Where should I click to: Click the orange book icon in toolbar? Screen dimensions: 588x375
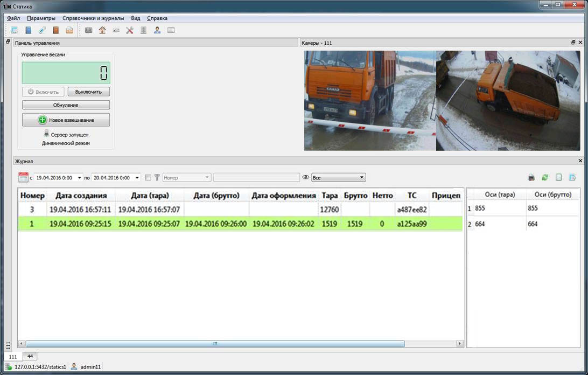click(x=55, y=30)
